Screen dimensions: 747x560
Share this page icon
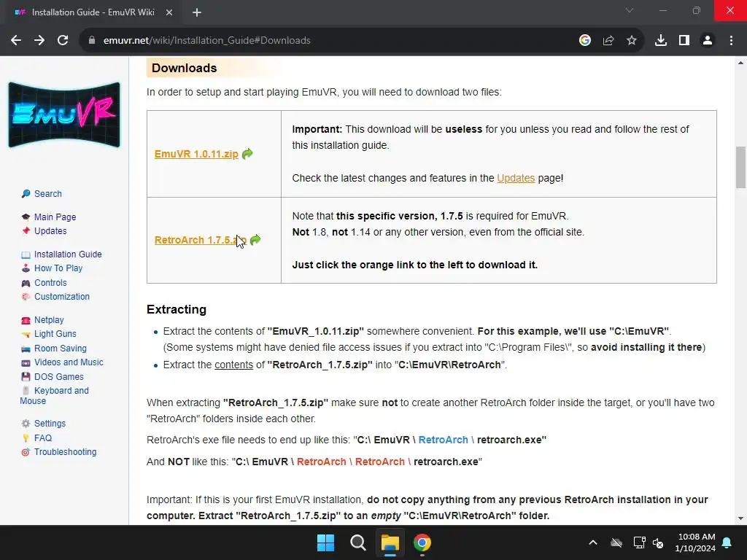coord(608,41)
